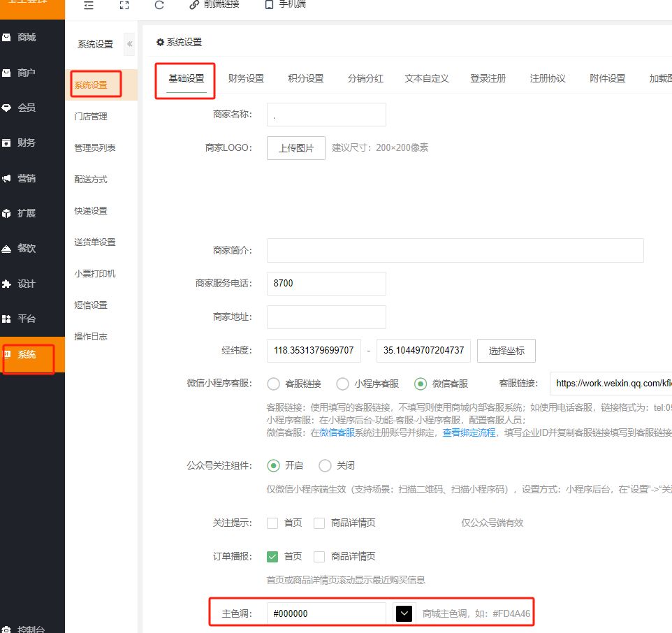Select the 客服链接 radio option
The width and height of the screenshot is (672, 633).
pos(274,384)
